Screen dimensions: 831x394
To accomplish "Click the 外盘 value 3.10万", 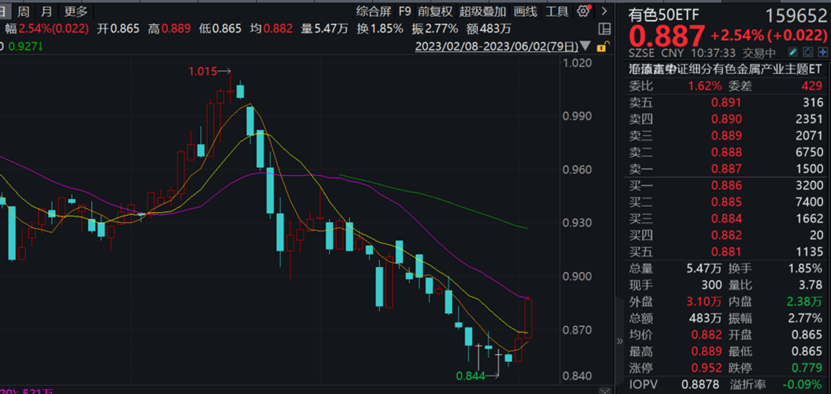I will 705,302.
